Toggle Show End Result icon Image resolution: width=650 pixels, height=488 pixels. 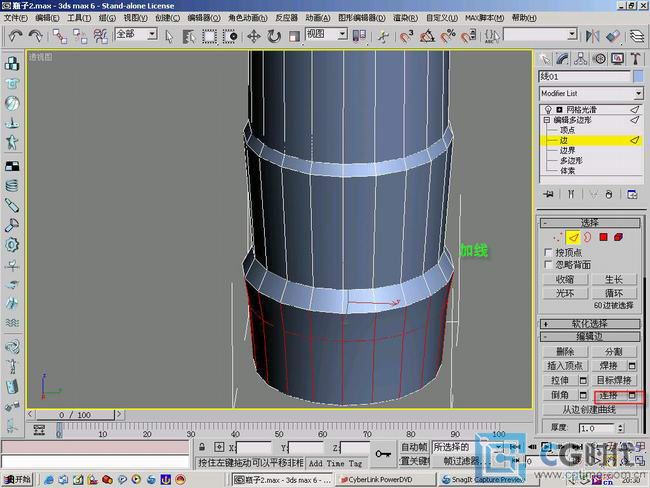571,194
